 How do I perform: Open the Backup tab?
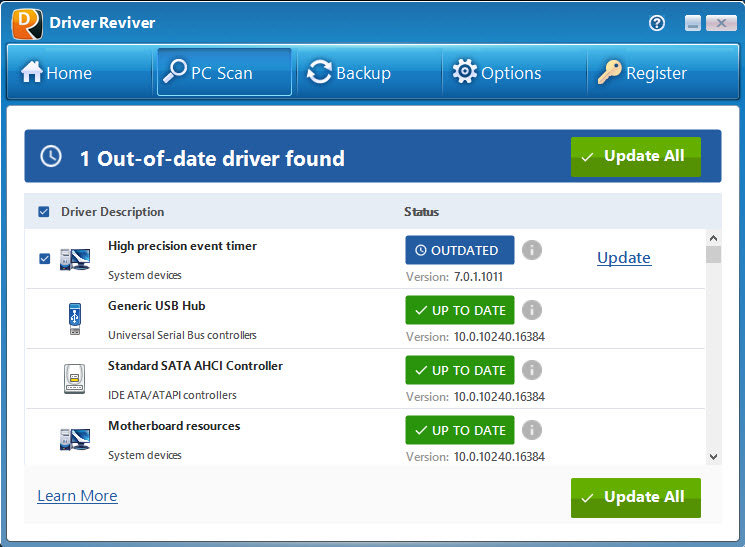tap(370, 73)
